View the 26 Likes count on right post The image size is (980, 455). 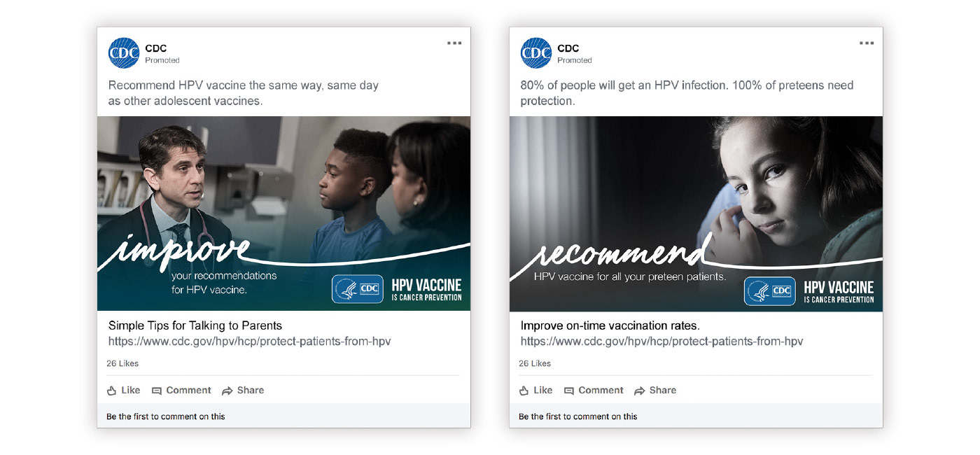535,363
